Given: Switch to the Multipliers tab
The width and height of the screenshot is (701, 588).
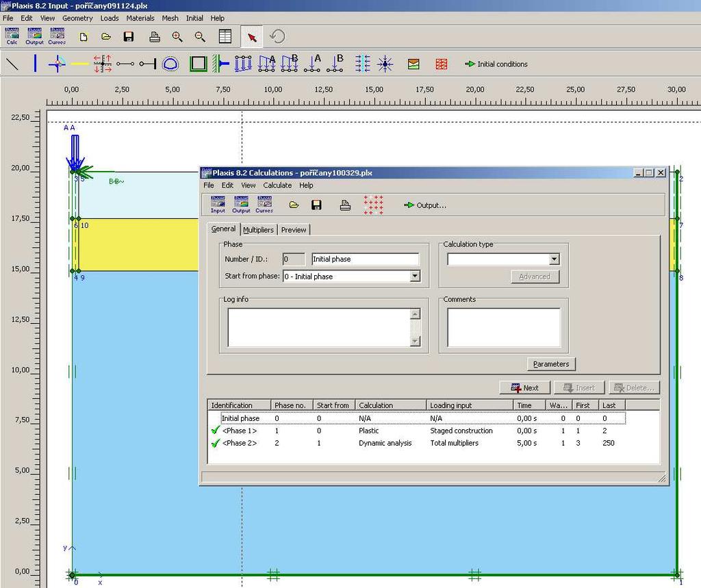Looking at the screenshot, I should click(x=258, y=230).
